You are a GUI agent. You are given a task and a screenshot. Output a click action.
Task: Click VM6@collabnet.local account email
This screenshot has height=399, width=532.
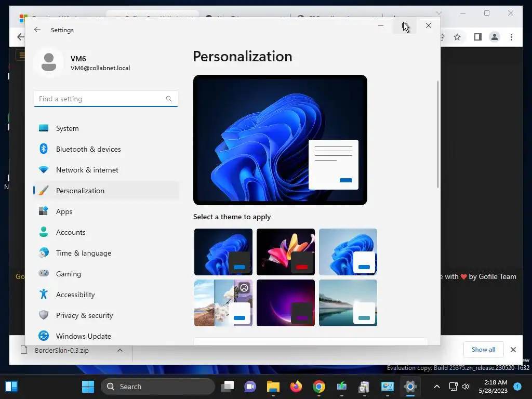[100, 68]
